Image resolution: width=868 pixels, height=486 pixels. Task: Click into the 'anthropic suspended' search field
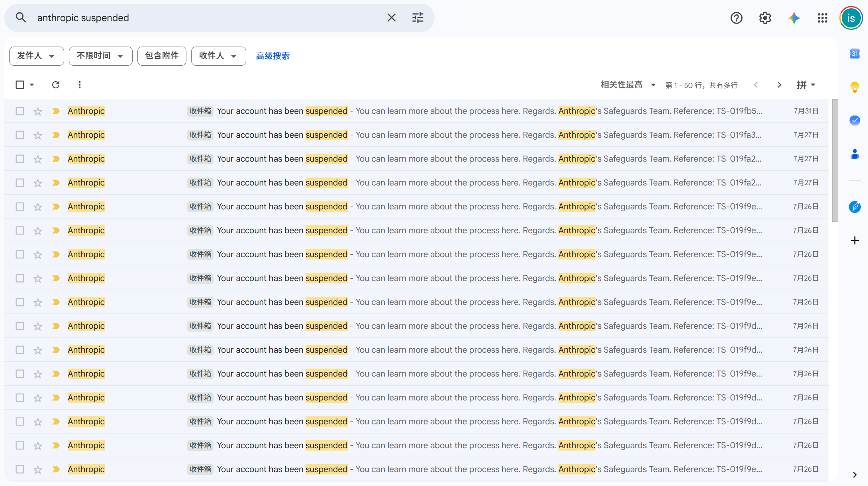(x=207, y=18)
